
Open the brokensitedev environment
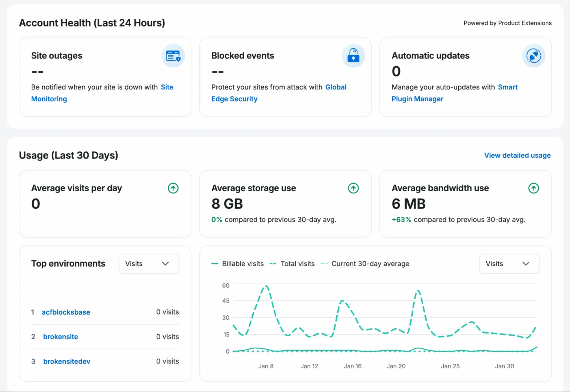click(67, 361)
